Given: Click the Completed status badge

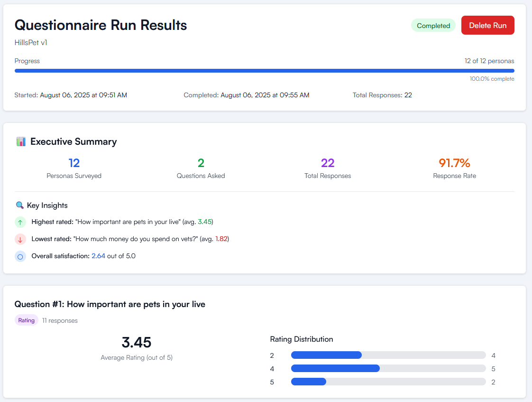Looking at the screenshot, I should pos(433,26).
